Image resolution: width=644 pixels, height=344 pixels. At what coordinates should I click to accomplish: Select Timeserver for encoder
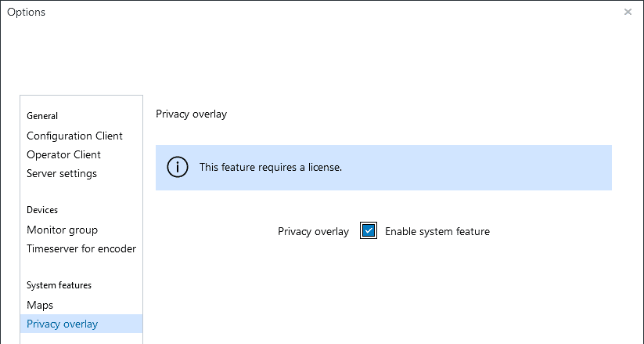81,248
